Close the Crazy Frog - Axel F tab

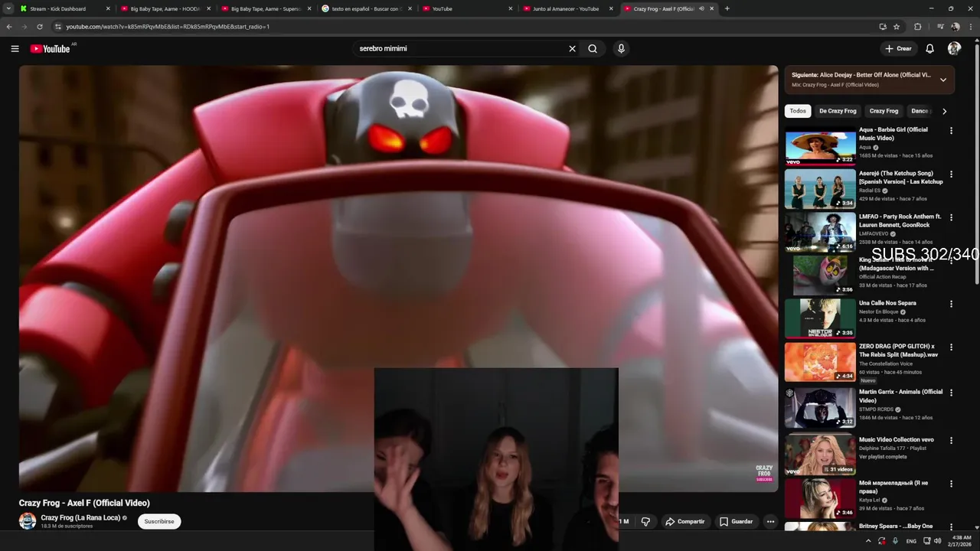pyautogui.click(x=712, y=8)
